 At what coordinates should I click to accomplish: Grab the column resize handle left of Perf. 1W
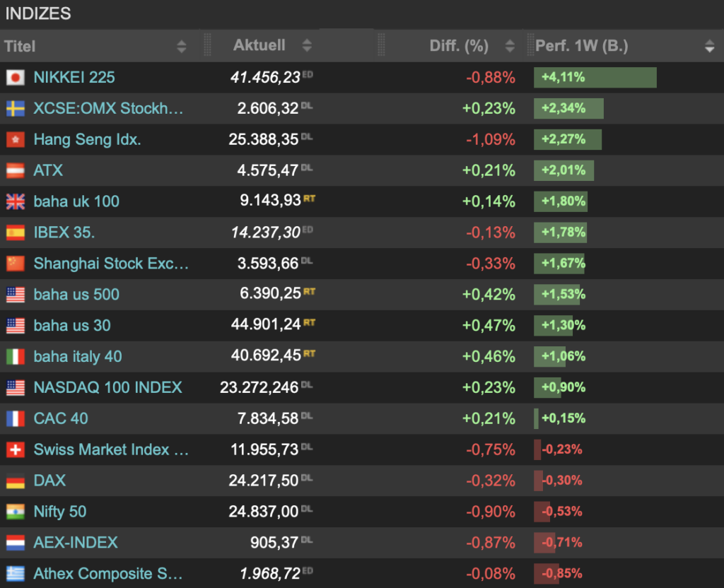(x=530, y=45)
